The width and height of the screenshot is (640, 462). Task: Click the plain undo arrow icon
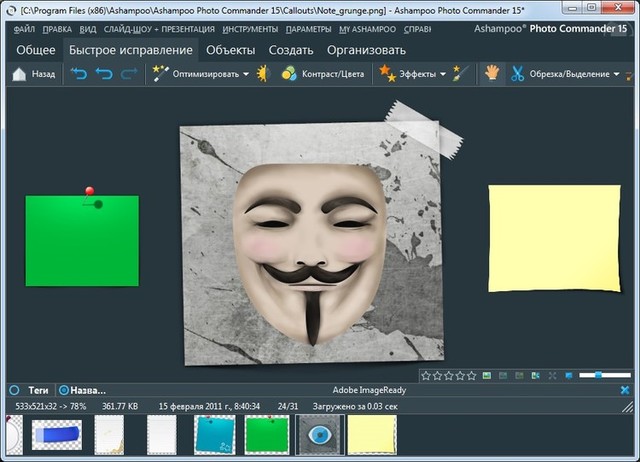pos(104,74)
